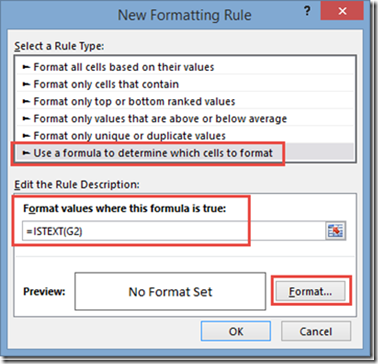This screenshot has width=378, height=364.
Task: Pick 'Format only values that are above or below average'
Action: [x=185, y=119]
